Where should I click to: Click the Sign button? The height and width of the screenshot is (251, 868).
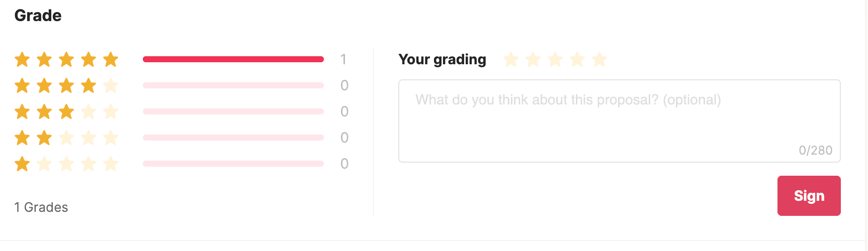pyautogui.click(x=809, y=196)
